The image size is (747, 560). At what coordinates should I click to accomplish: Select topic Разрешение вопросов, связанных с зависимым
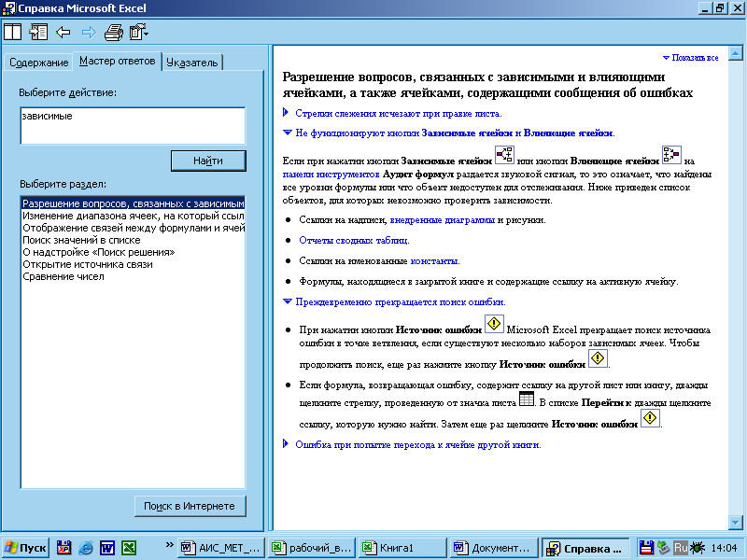(133, 203)
